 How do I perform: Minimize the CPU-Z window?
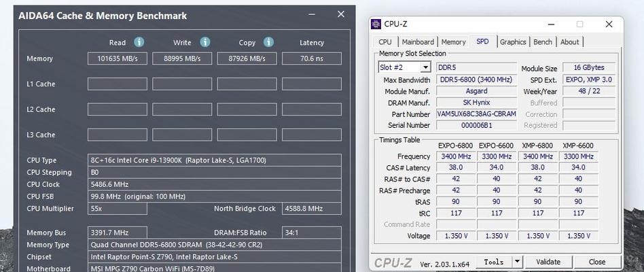(x=551, y=24)
